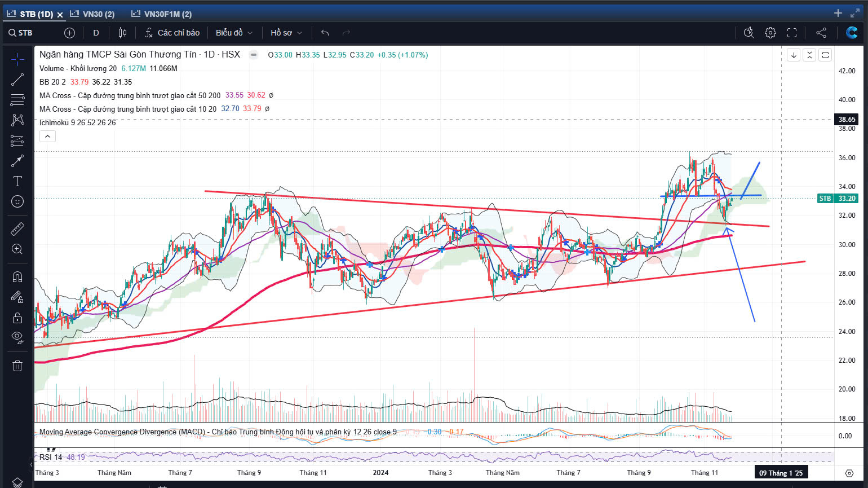Activate the zoom in tool
868x488 pixels.
click(x=17, y=249)
